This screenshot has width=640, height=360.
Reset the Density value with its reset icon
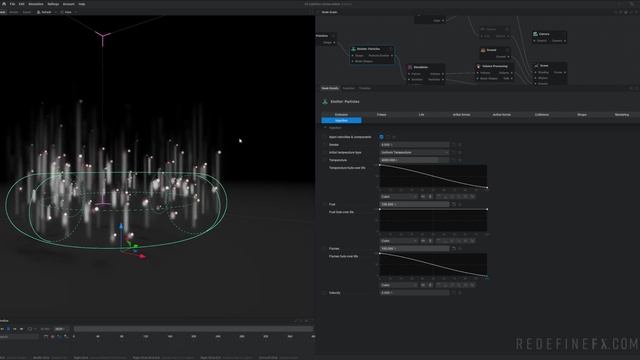coord(453,144)
